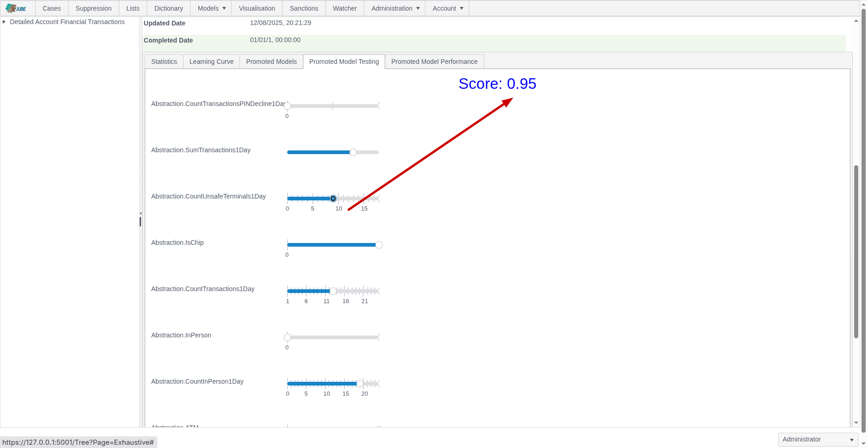The width and height of the screenshot is (868, 448).
Task: Click the Score: 0.95 text
Action: [x=497, y=84]
